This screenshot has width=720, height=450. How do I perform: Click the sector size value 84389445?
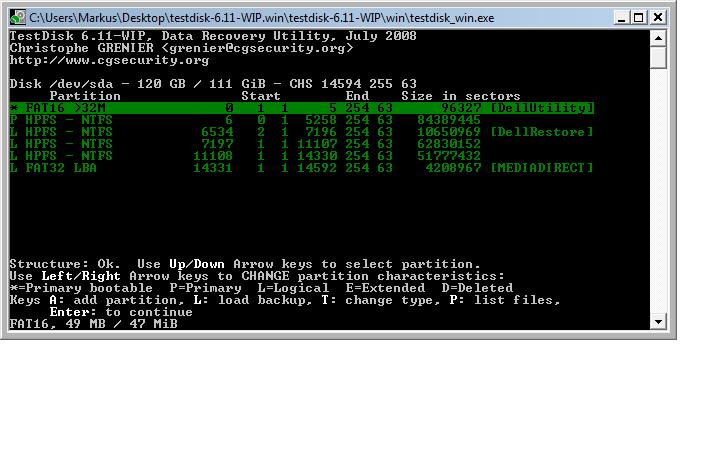pyautogui.click(x=449, y=120)
